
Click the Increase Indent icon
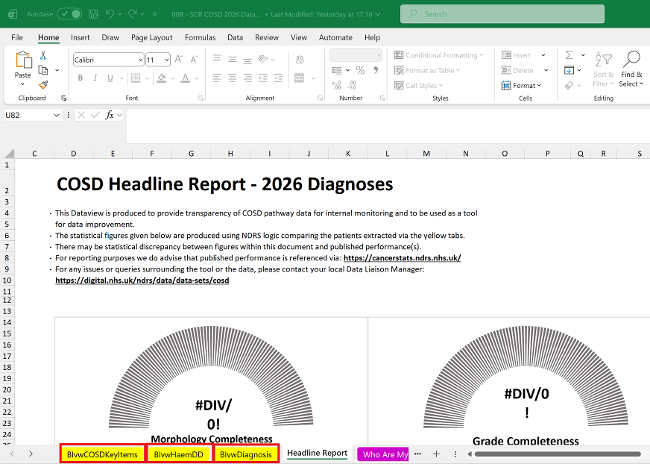click(x=278, y=78)
